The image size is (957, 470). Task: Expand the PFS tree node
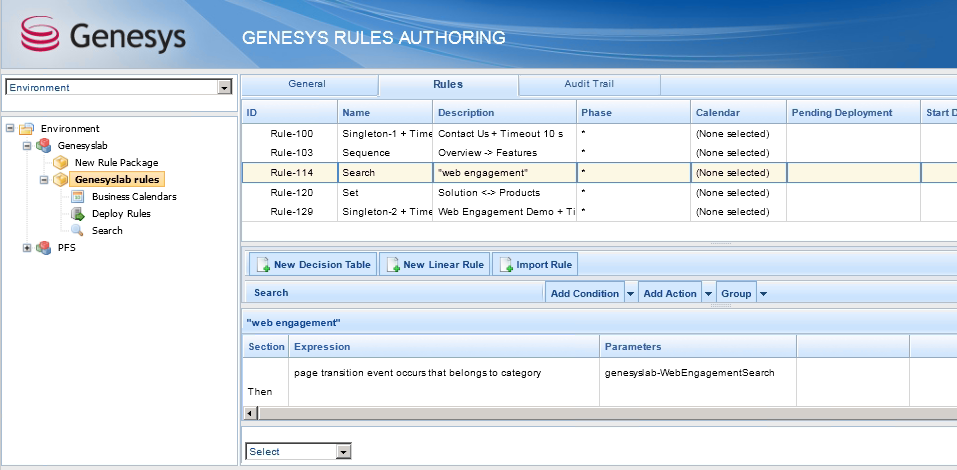[x=27, y=248]
